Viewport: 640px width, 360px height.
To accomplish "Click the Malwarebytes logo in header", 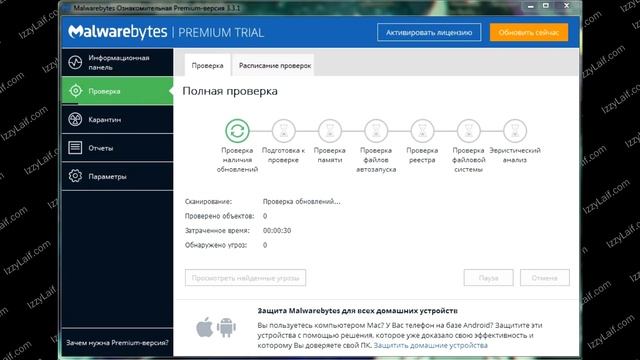I will click(118, 32).
